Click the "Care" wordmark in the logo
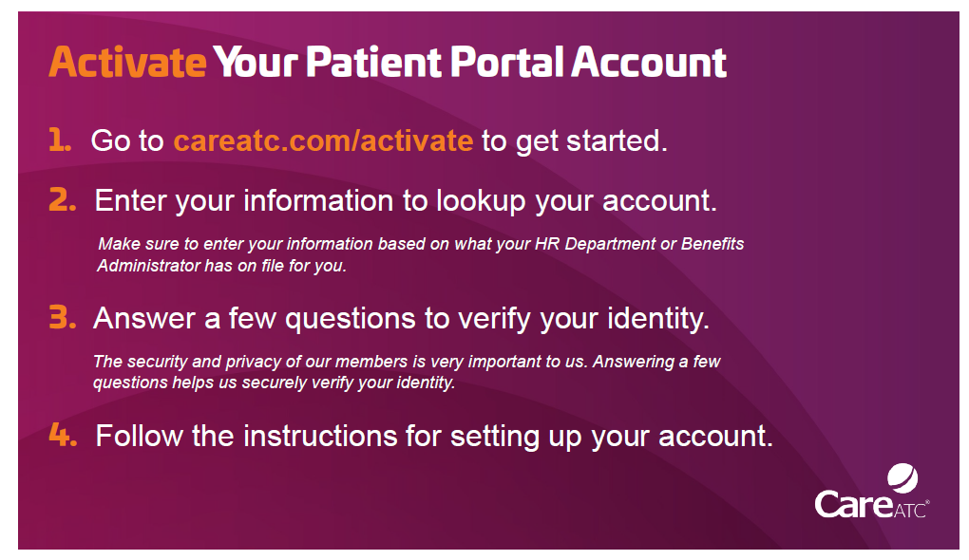The height and width of the screenshot is (560, 969). click(852, 504)
